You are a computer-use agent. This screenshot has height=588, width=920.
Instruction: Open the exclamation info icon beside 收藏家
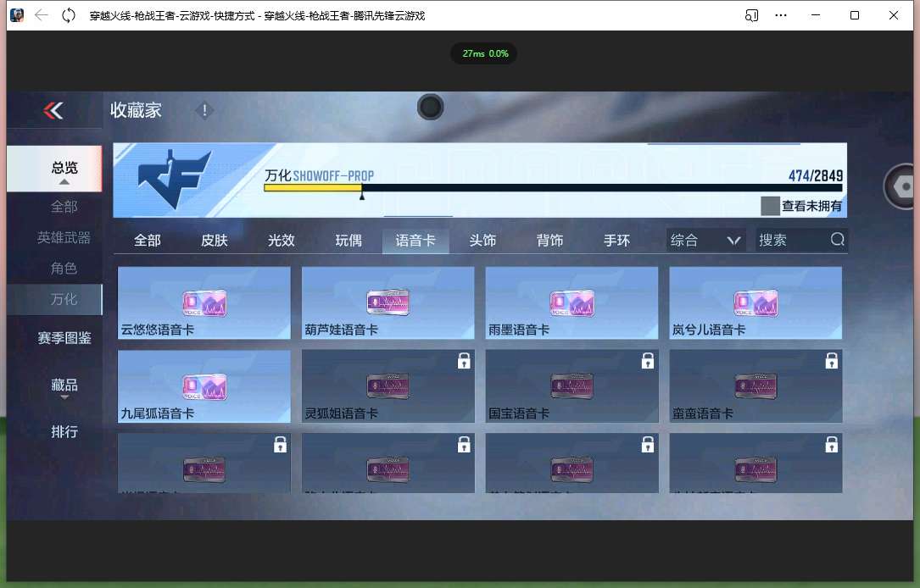tap(204, 110)
